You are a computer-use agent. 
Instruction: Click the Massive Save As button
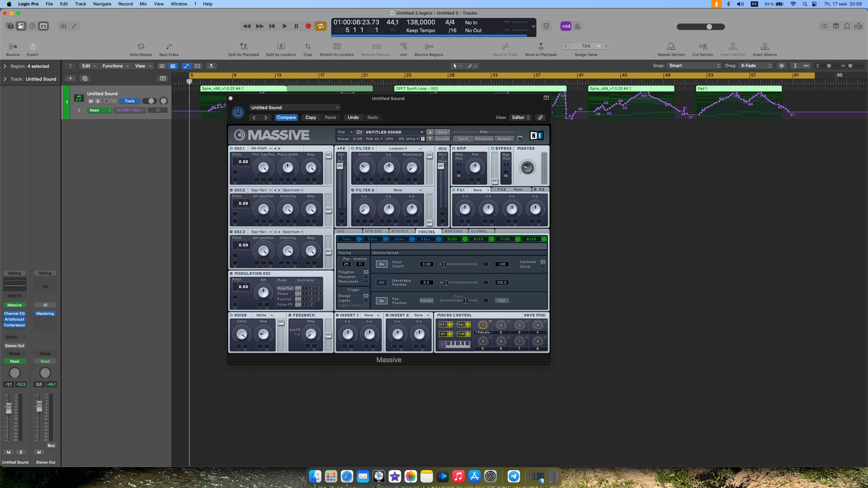442,139
